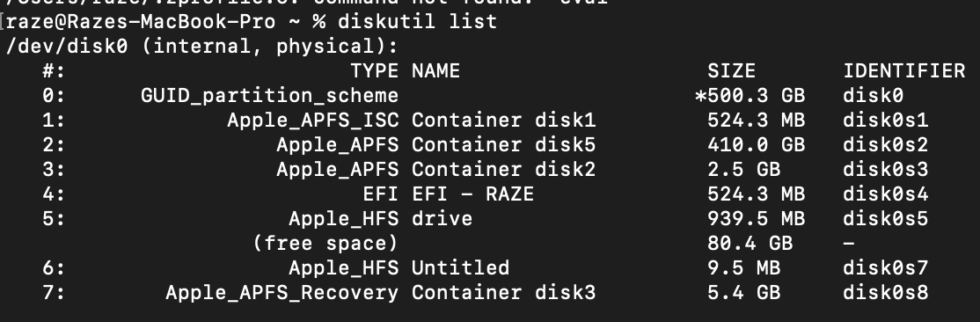Image resolution: width=980 pixels, height=322 pixels.
Task: Click 'Container disk5' name
Action: pos(504,145)
